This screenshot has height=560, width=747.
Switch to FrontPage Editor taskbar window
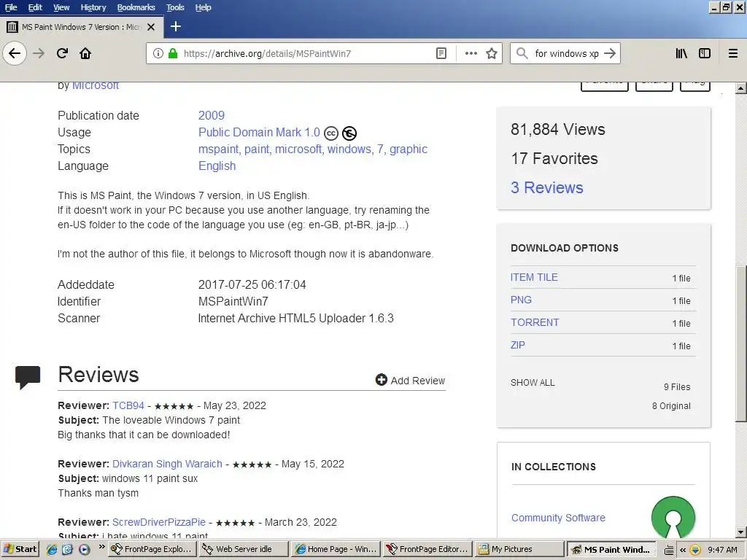427,549
